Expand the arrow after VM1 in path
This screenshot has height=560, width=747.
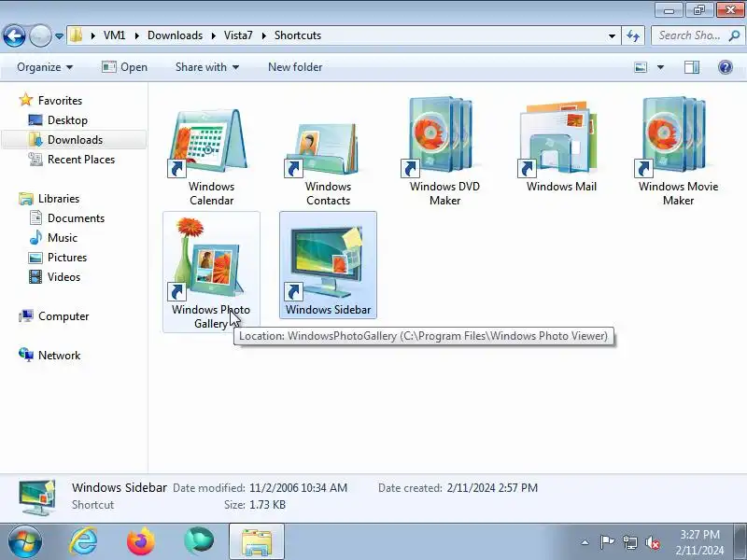[x=136, y=35]
